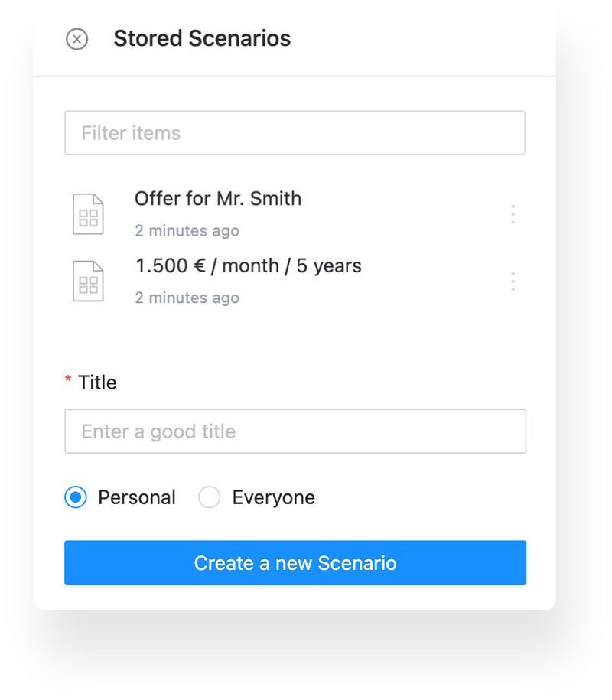The width and height of the screenshot is (612, 700).
Task: Click the blank area right of the Everyone option
Action: click(x=421, y=498)
